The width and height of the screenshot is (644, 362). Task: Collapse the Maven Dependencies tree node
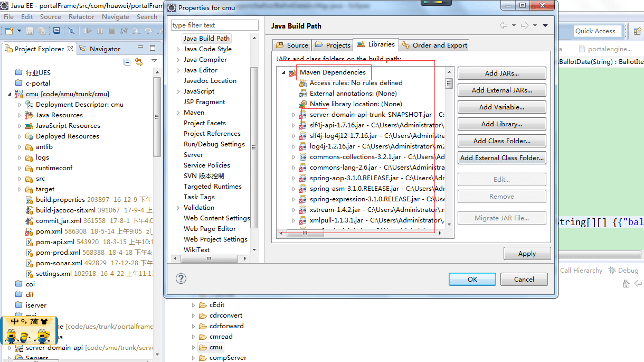[x=285, y=73]
